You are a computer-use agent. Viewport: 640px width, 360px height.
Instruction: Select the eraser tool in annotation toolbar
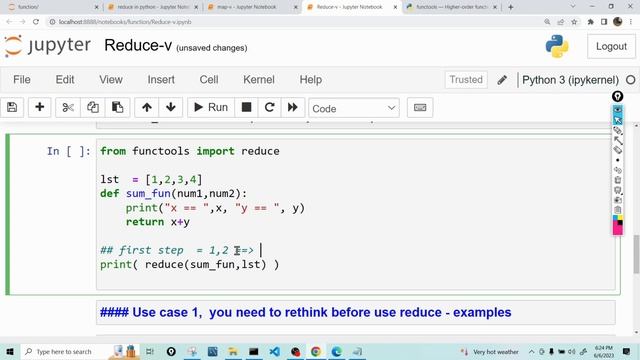618,150
